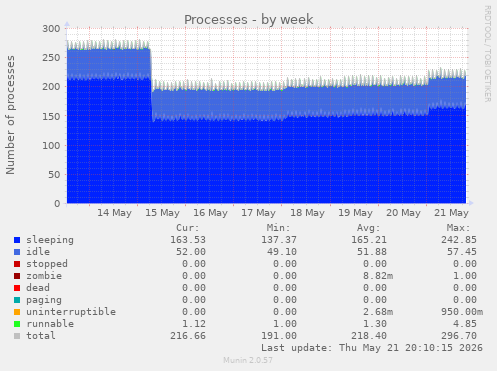Click sleeping maximum value 242.85
Viewport: 497px width, 371px height.
point(459,240)
